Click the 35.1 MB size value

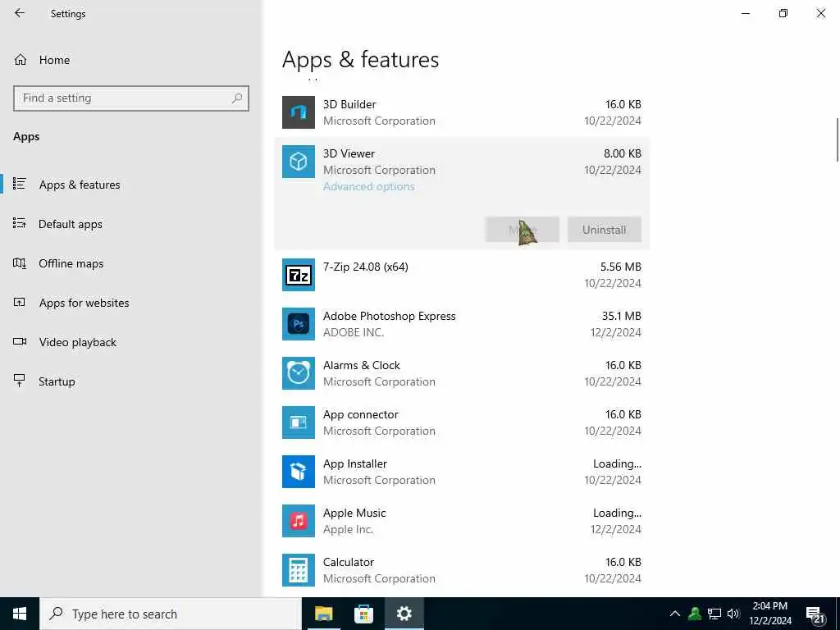(622, 316)
